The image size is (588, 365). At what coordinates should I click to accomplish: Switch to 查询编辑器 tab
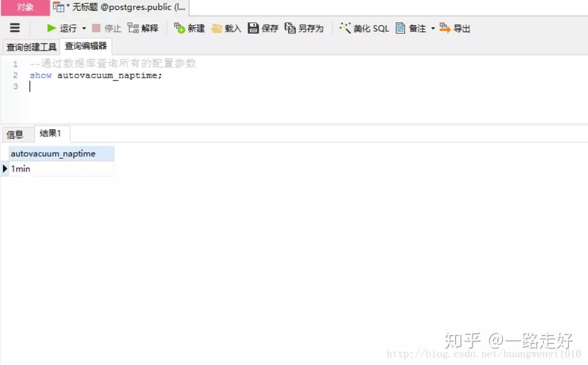click(86, 46)
